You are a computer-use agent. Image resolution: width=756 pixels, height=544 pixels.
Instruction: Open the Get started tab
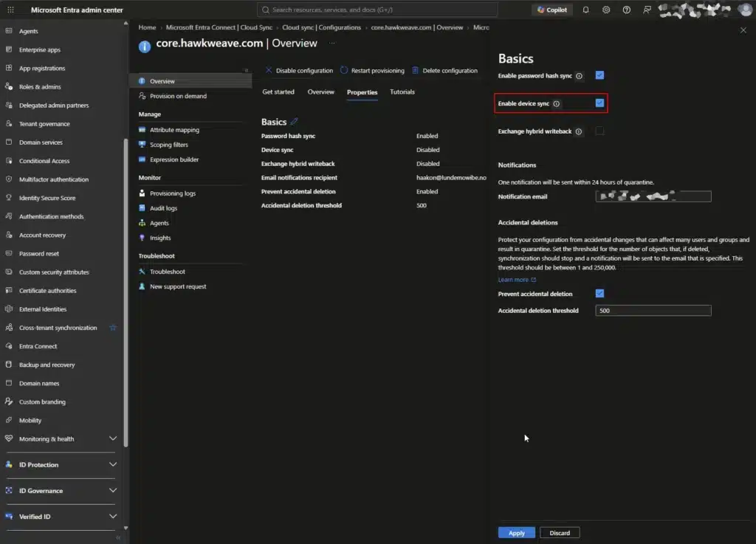coord(278,92)
